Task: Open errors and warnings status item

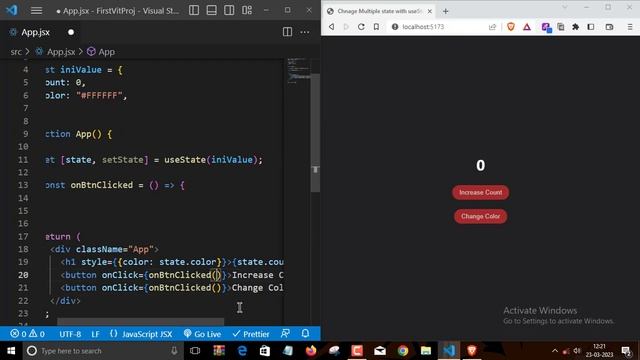Action: [27, 334]
